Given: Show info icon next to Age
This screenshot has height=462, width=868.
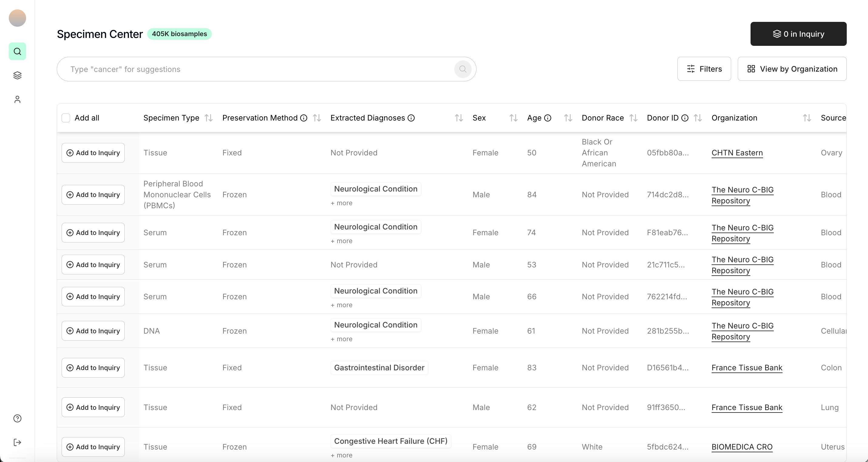Looking at the screenshot, I should coord(548,118).
